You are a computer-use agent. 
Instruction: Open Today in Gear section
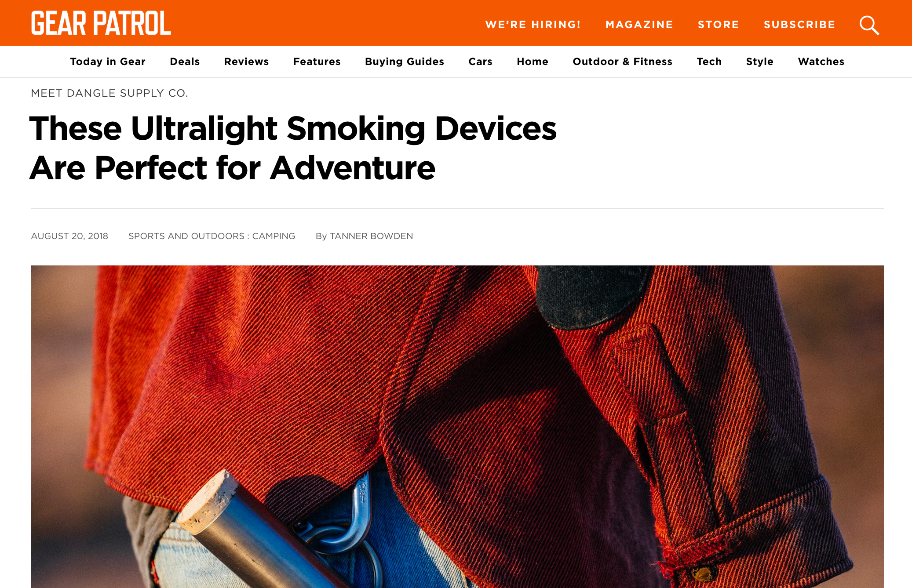point(108,62)
